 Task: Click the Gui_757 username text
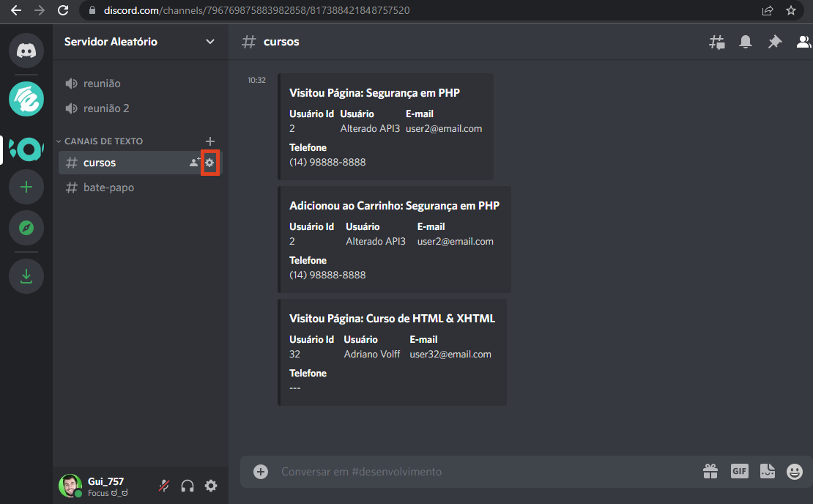tap(105, 481)
